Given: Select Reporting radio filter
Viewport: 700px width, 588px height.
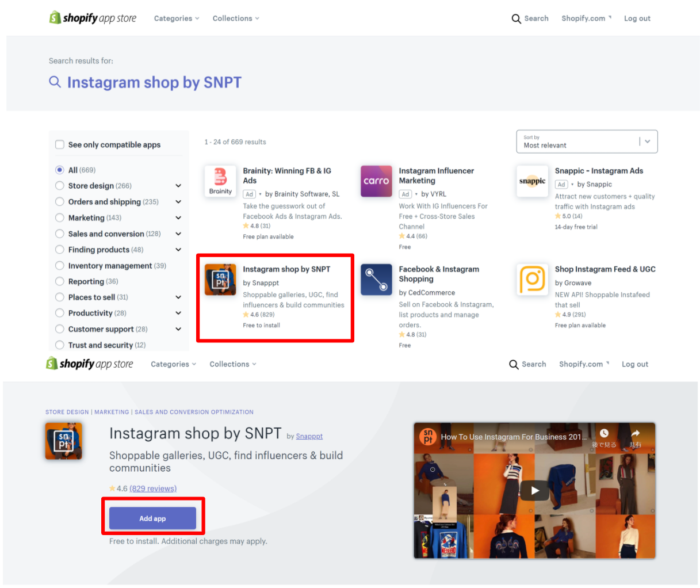Looking at the screenshot, I should coord(59,281).
